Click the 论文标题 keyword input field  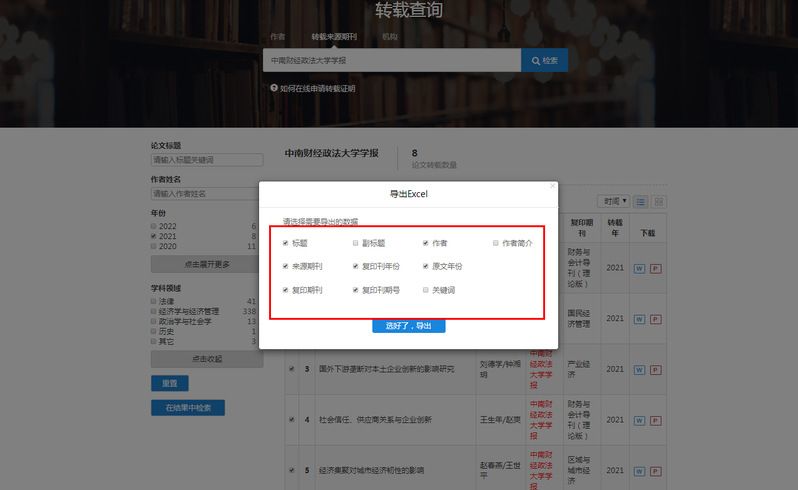point(206,160)
